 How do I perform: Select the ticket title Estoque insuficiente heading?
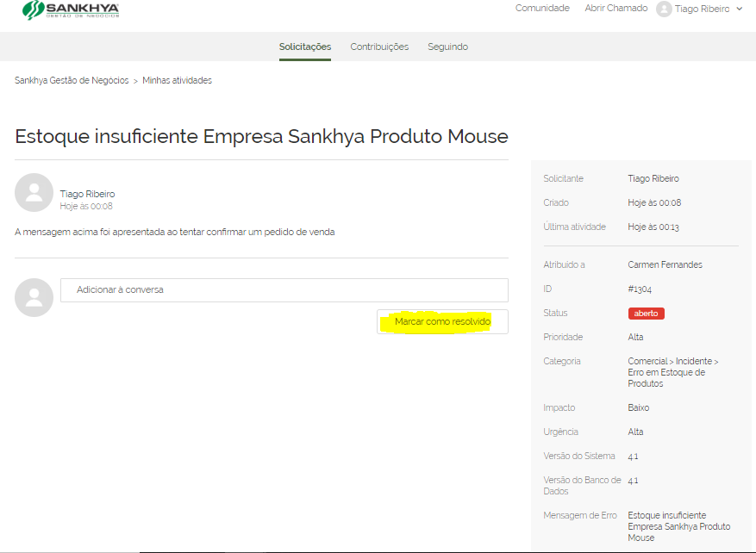261,136
